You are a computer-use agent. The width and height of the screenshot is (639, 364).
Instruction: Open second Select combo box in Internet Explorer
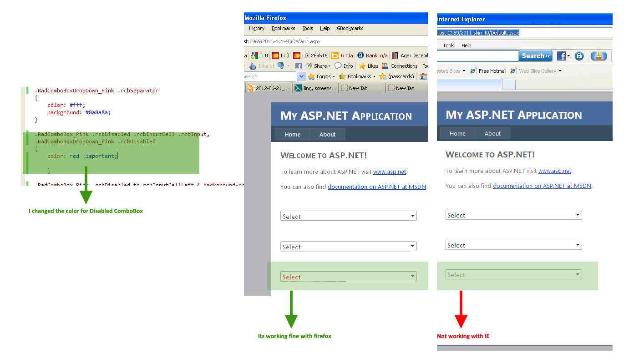pos(513,245)
